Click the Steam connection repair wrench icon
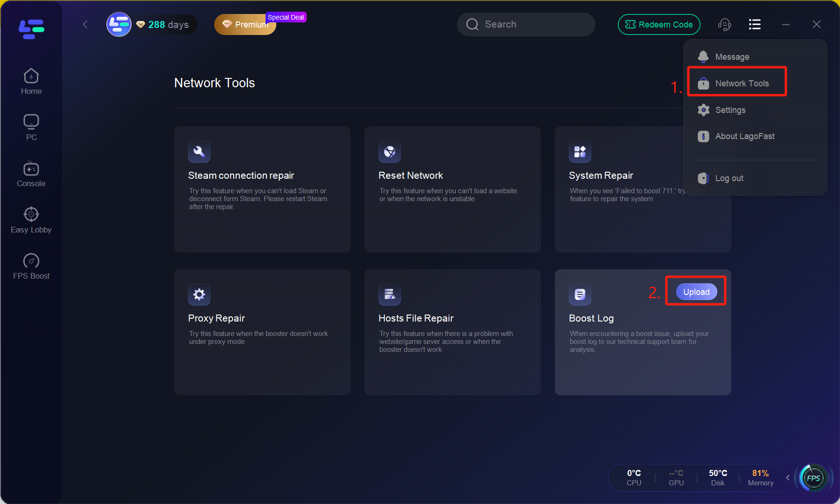The height and width of the screenshot is (504, 840). point(199,152)
